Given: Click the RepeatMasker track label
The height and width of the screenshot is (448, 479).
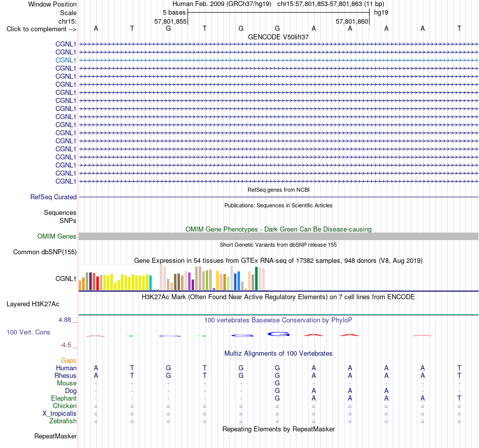Looking at the screenshot, I should coord(55,436).
